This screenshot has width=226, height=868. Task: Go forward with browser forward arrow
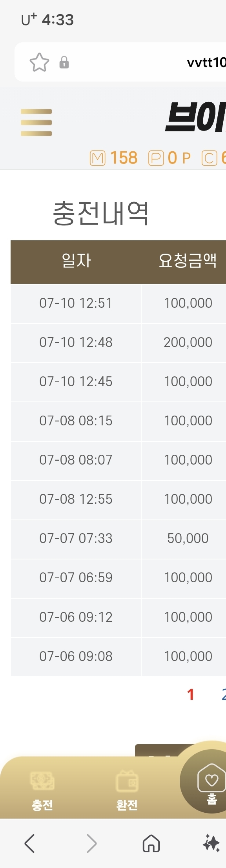(x=91, y=843)
